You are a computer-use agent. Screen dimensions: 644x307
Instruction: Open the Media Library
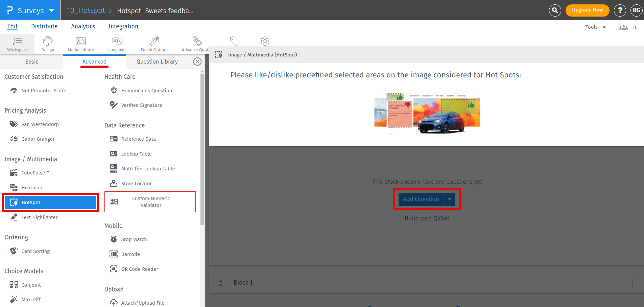click(80, 44)
